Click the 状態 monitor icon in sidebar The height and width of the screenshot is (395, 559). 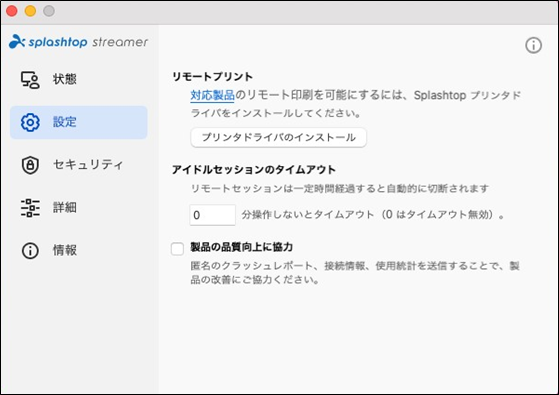[30, 79]
